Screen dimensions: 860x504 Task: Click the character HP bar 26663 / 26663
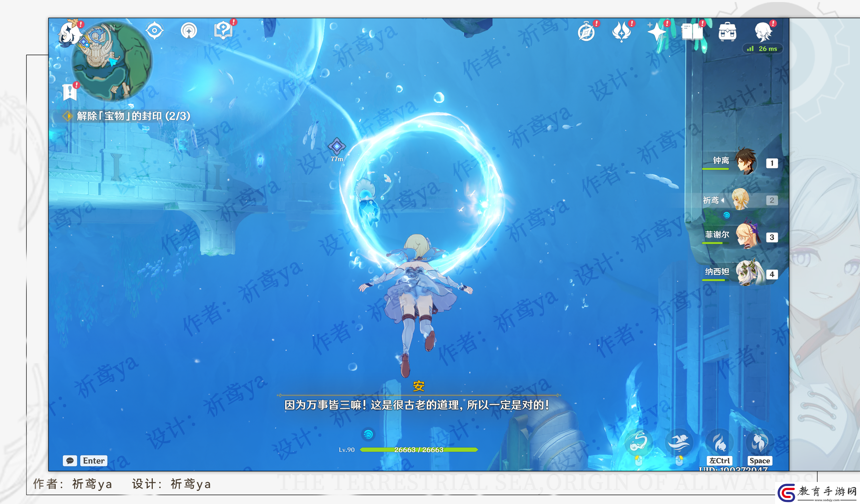[419, 450]
